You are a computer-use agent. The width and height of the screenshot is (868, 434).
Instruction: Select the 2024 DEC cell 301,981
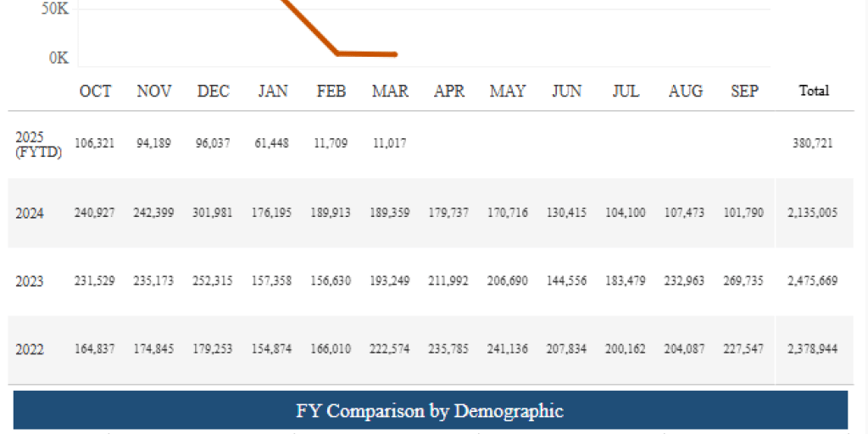(213, 213)
